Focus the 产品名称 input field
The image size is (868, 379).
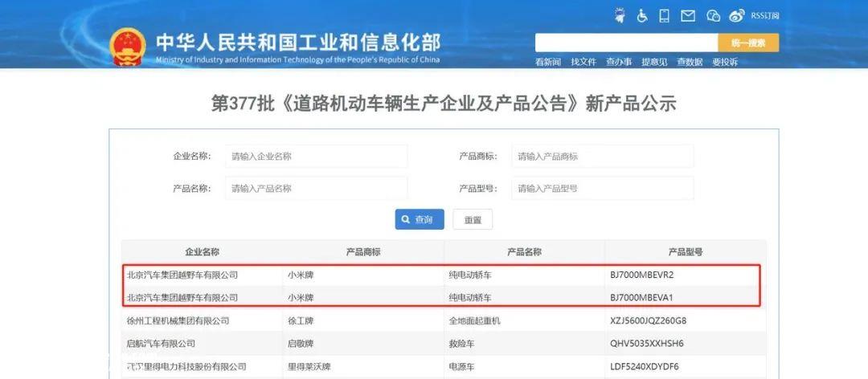point(316,188)
